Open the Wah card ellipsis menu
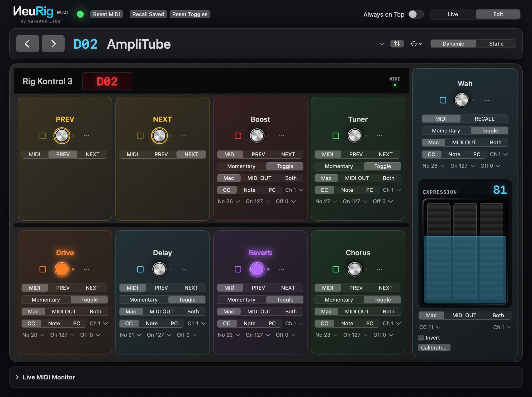This screenshot has width=532, height=397. 487,100
